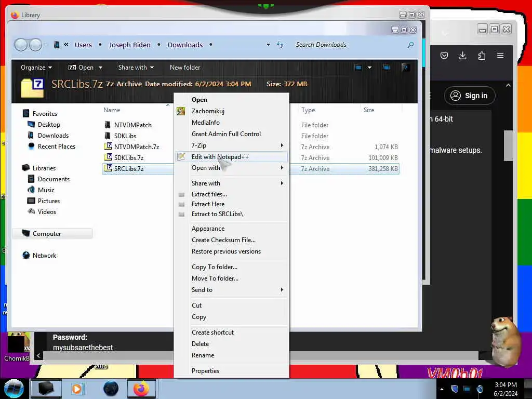This screenshot has width=532, height=399.
Task: Click the Back navigation button in Explorer
Action: pyautogui.click(x=21, y=45)
